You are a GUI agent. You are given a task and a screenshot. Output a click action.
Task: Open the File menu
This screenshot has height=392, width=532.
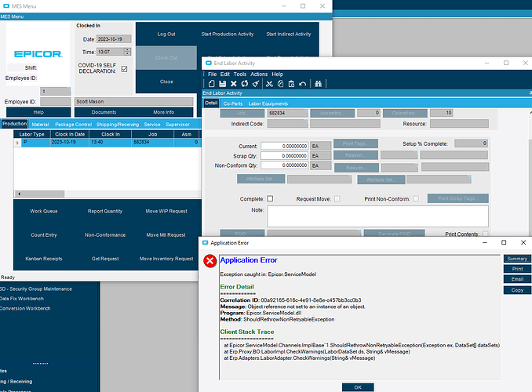pos(212,74)
